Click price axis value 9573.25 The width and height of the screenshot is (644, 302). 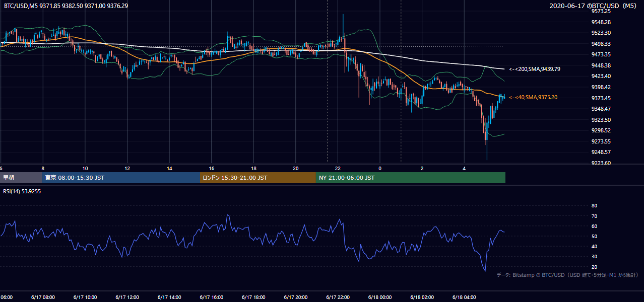[x=601, y=11]
